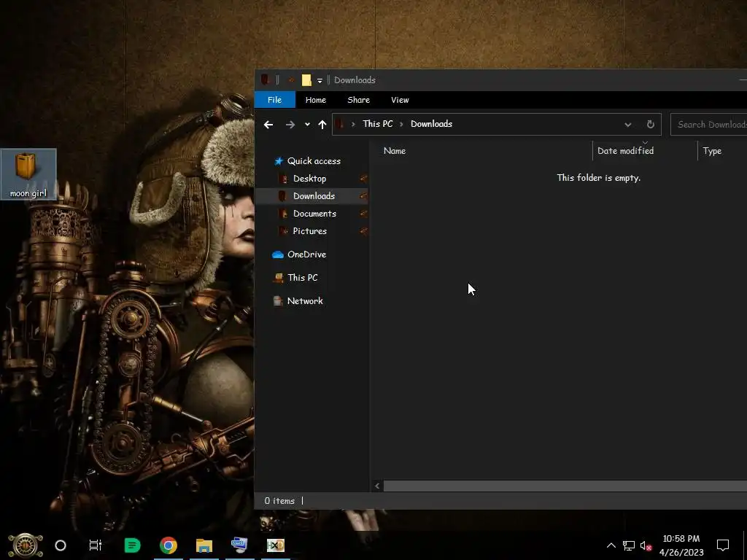The height and width of the screenshot is (560, 747).
Task: Click the Search Downloads field
Action: click(709, 124)
